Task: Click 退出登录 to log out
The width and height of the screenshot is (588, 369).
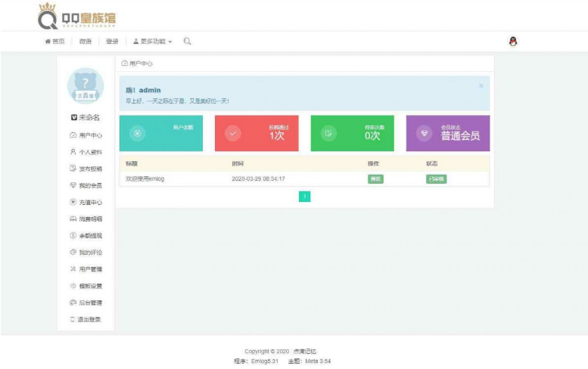Action: pyautogui.click(x=89, y=319)
